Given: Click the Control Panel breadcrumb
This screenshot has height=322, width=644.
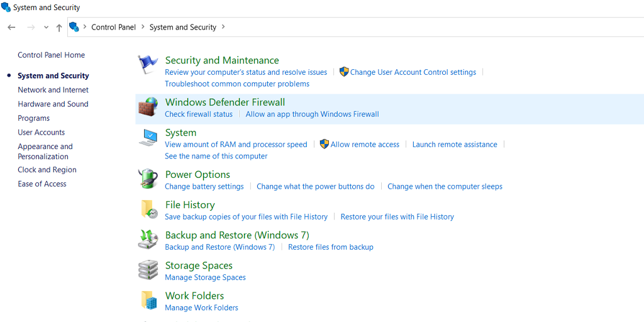Looking at the screenshot, I should (x=113, y=27).
